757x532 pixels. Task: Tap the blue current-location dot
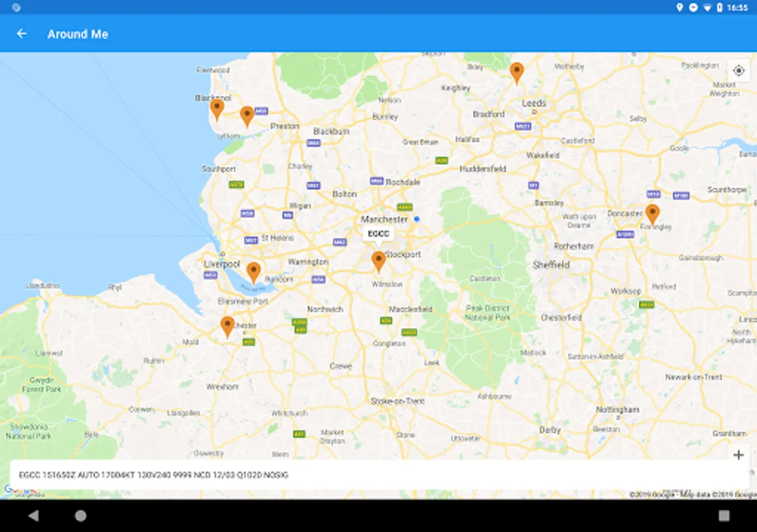(416, 219)
